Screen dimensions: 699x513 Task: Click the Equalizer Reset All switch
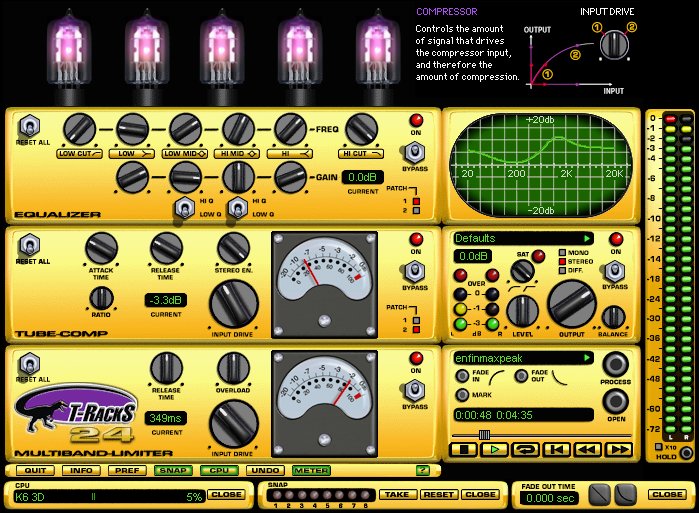[x=30, y=127]
